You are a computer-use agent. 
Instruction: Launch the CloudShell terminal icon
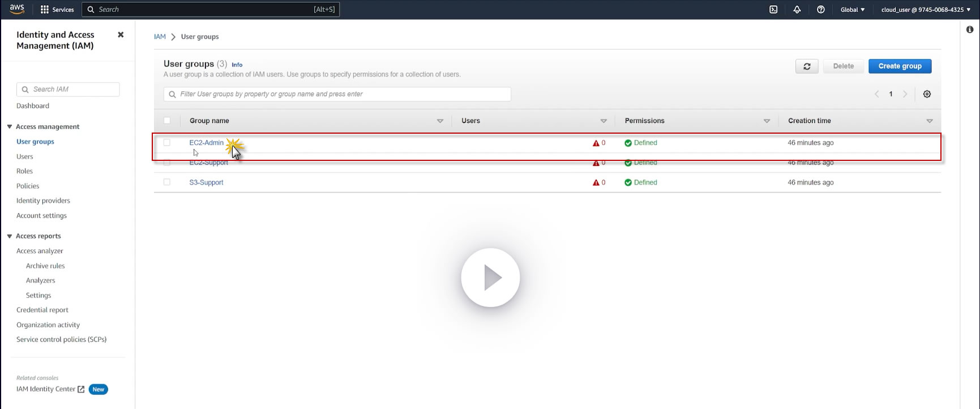(773, 10)
